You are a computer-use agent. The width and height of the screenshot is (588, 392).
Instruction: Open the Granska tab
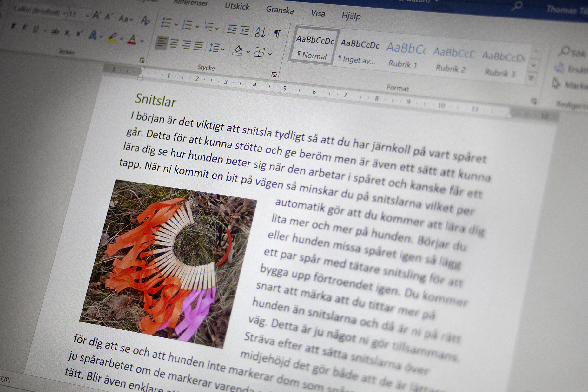[280, 10]
